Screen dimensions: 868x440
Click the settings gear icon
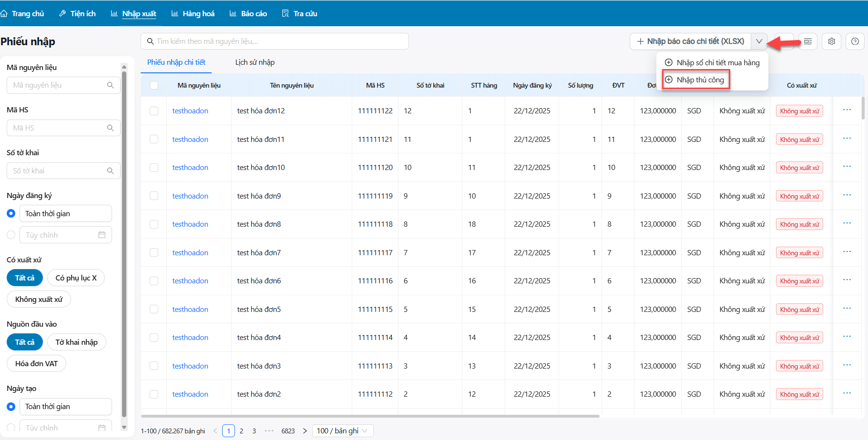click(x=831, y=41)
